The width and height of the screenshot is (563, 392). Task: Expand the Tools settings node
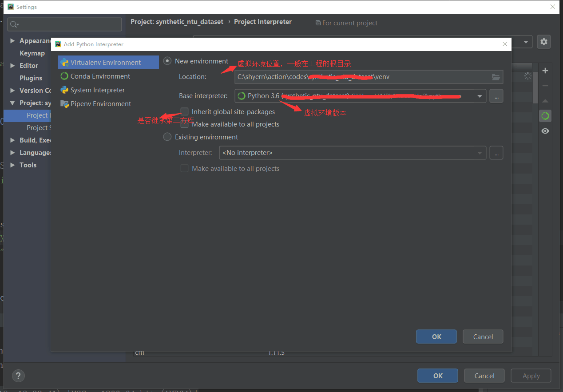coord(12,165)
